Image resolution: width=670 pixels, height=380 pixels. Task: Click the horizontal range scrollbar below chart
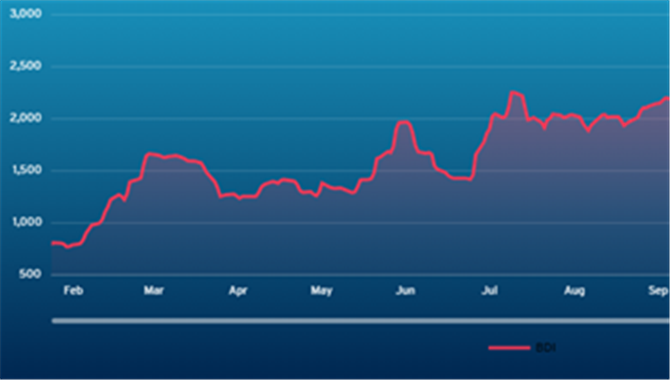(x=360, y=321)
